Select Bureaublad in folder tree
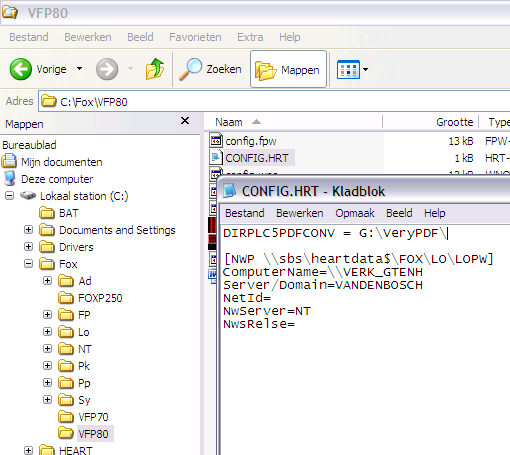510x455 pixels. tap(29, 145)
